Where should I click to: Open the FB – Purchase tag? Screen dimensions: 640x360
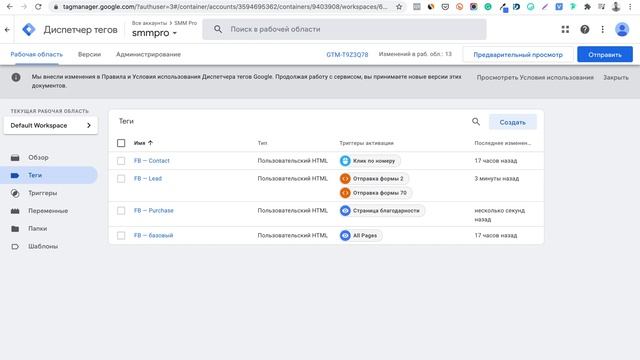pyautogui.click(x=153, y=211)
